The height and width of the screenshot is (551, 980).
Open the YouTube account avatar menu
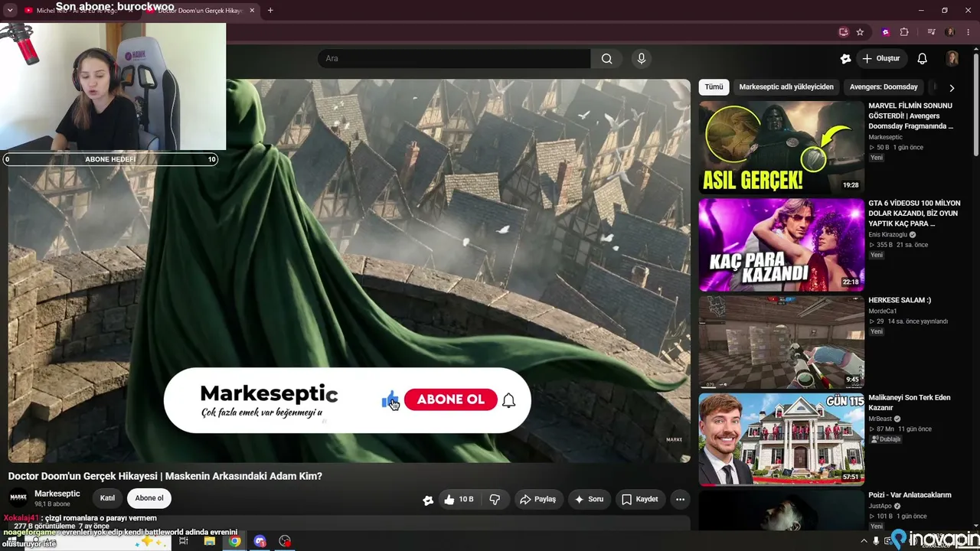click(952, 59)
